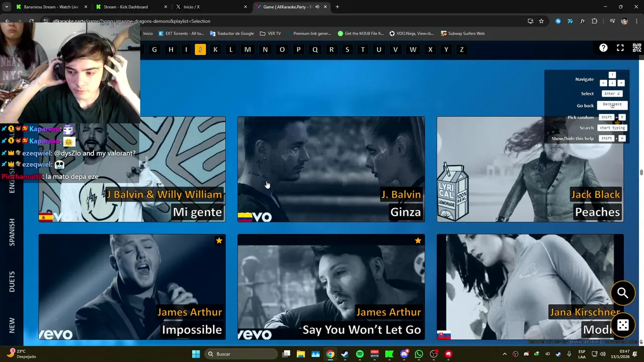The height and width of the screenshot is (362, 644).
Task: Jump to letter Q songs
Action: point(315,49)
